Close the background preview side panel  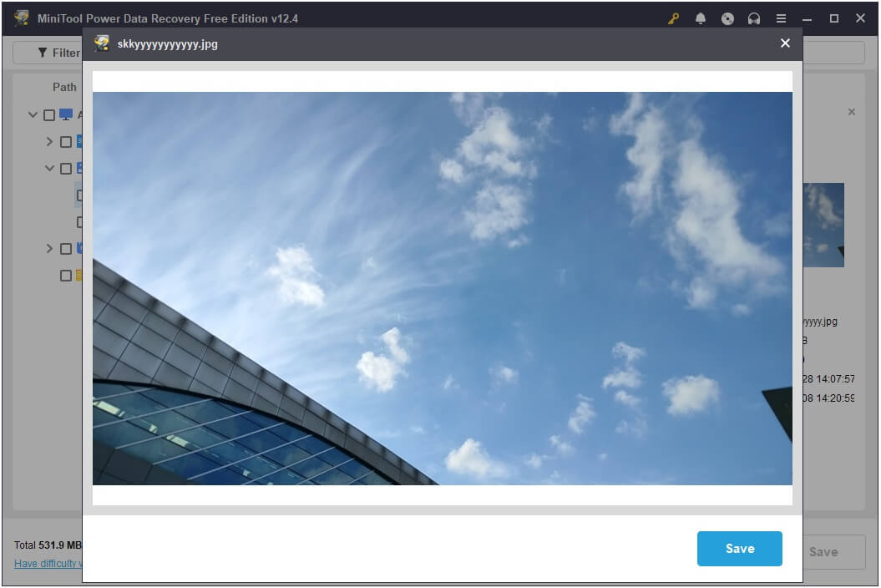(851, 112)
